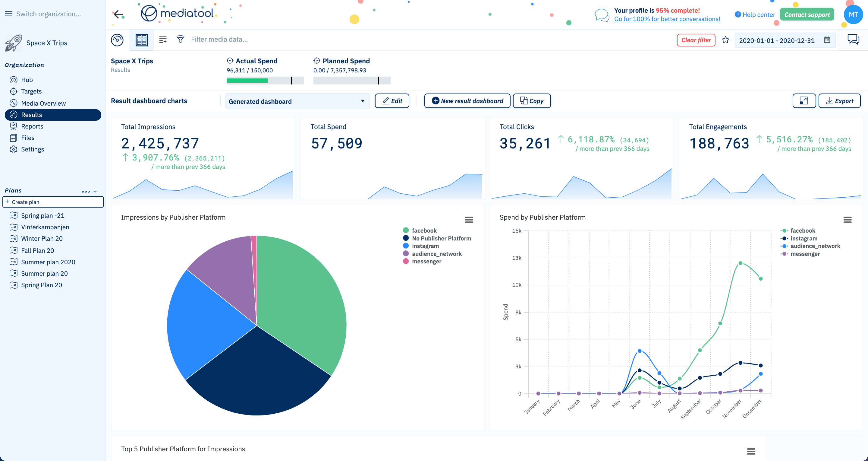This screenshot has width=868, height=461.
Task: Select the grid layout view icon
Action: coord(142,40)
